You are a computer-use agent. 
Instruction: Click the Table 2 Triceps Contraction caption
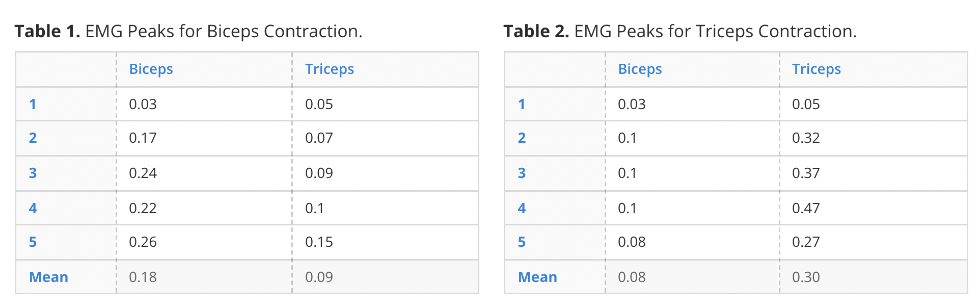tap(680, 32)
